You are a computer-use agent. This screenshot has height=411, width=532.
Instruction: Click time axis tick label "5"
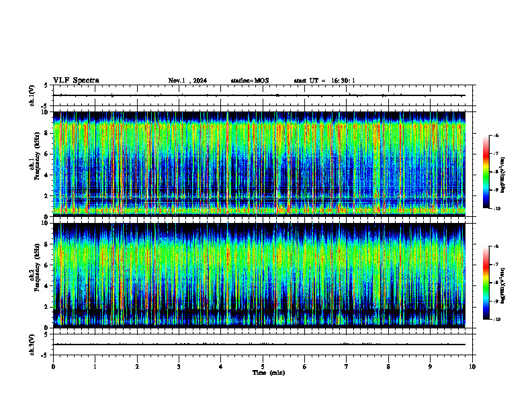coord(263,367)
